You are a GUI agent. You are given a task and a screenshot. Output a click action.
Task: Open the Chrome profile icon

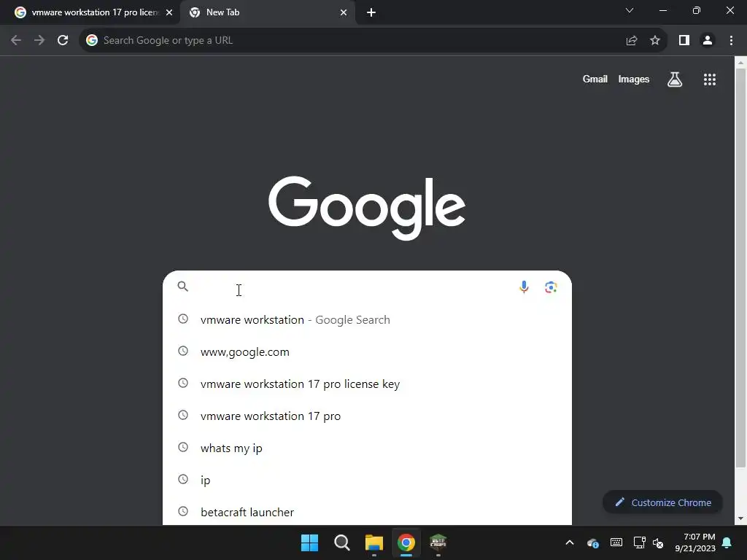tap(708, 41)
